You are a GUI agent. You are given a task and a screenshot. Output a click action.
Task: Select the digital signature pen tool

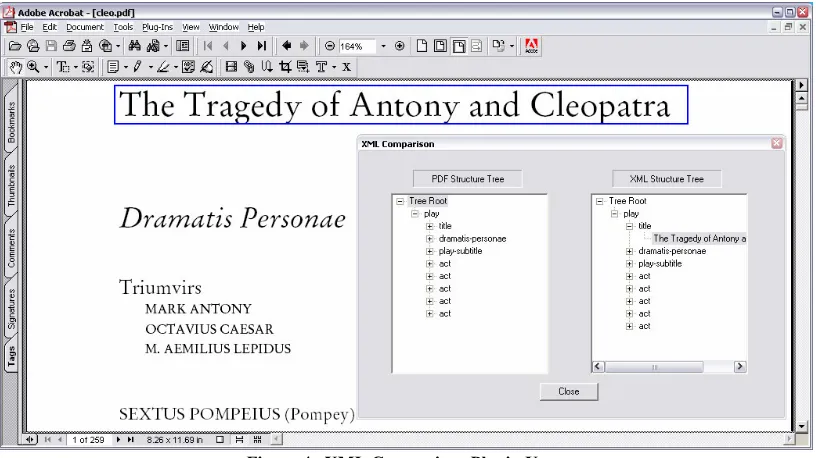click(x=207, y=67)
